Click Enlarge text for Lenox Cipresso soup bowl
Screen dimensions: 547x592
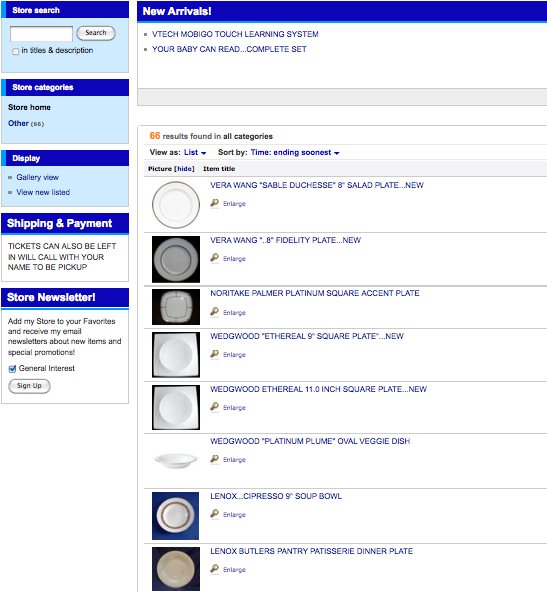point(234,515)
